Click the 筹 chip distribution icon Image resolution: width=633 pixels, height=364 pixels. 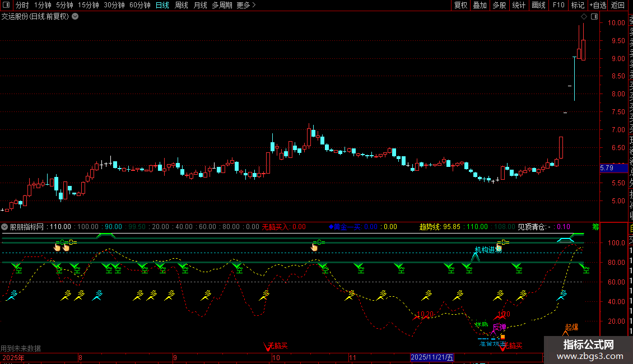[x=595, y=227]
